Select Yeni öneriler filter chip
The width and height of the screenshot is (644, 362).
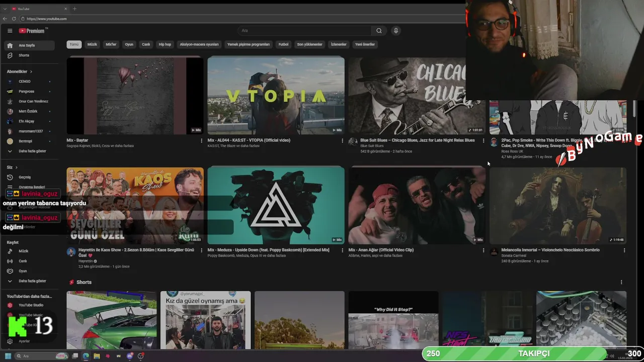click(365, 44)
